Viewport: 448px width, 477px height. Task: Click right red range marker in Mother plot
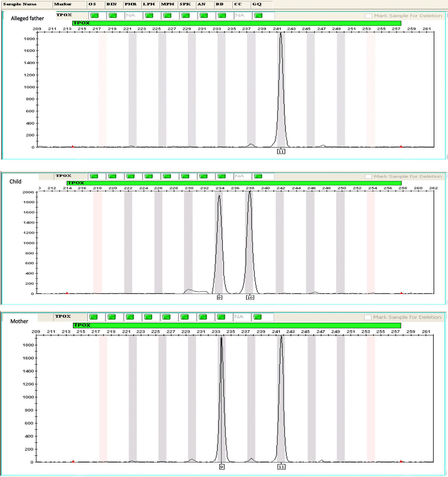(x=401, y=461)
